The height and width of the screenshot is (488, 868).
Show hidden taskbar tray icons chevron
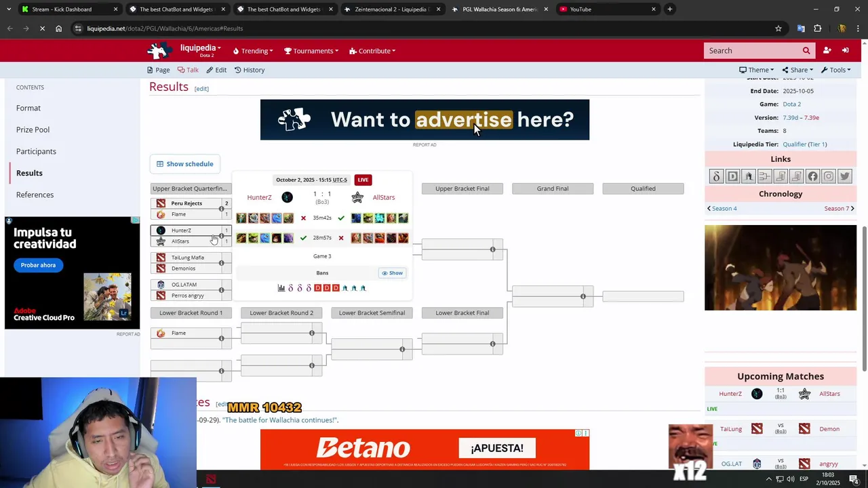pos(769,479)
